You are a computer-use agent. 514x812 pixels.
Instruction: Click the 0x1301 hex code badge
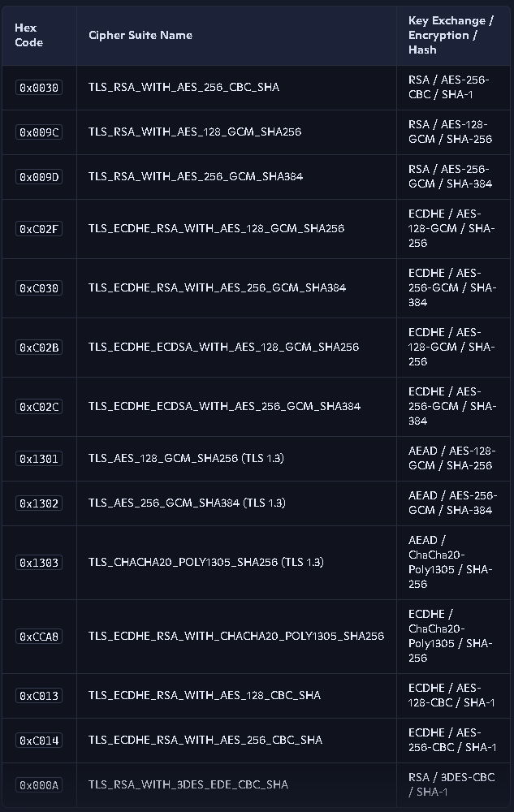pos(39,458)
